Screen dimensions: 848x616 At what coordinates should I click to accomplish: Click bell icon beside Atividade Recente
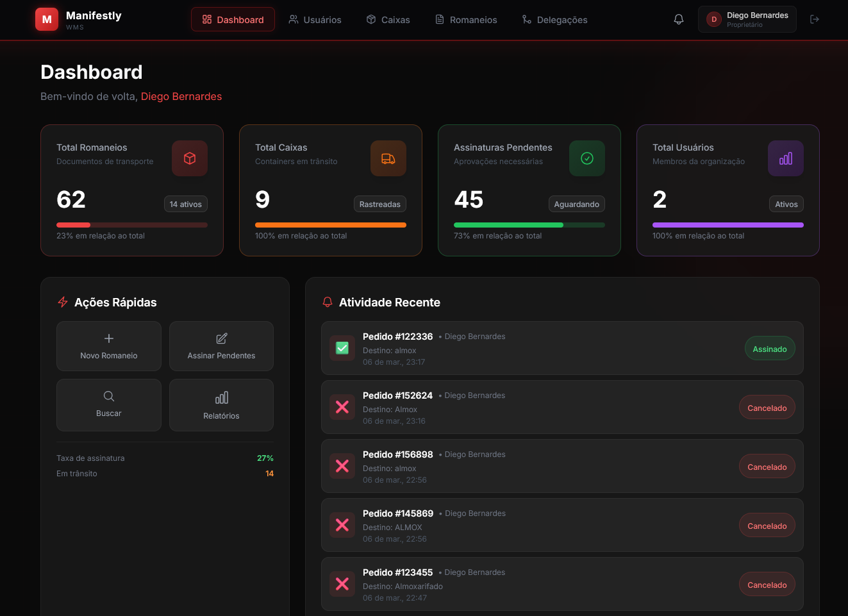(x=328, y=302)
